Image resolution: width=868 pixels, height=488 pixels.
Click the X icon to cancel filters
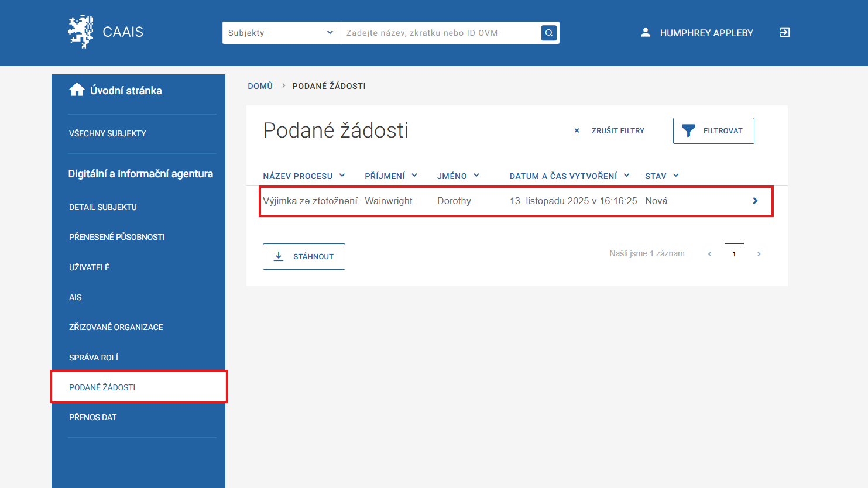577,130
